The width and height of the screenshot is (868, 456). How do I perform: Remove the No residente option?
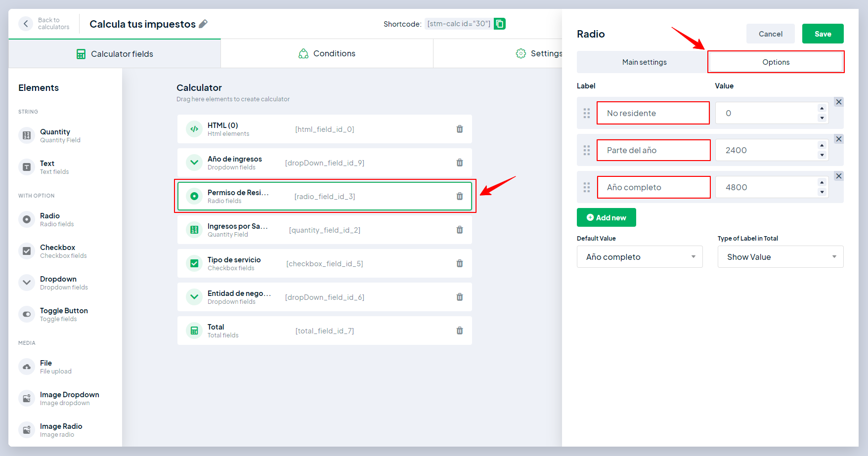839,102
